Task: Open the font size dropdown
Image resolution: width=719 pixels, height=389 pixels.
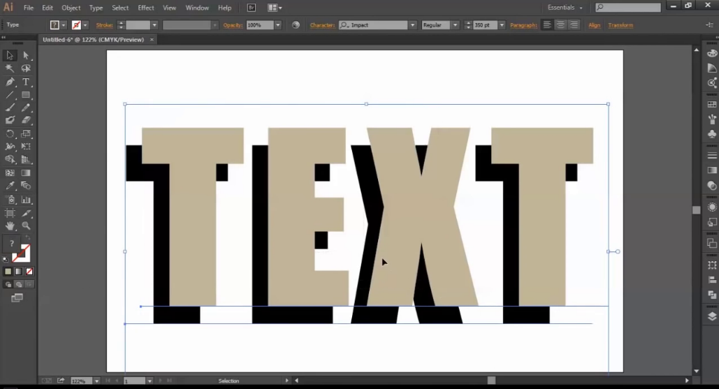Action: click(x=502, y=25)
